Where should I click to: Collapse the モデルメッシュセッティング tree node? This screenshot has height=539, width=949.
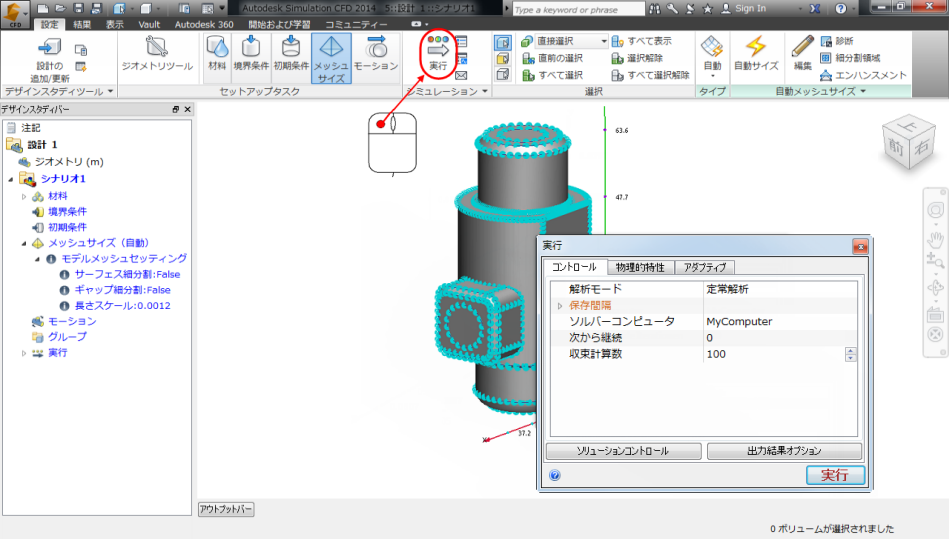click(x=38, y=259)
